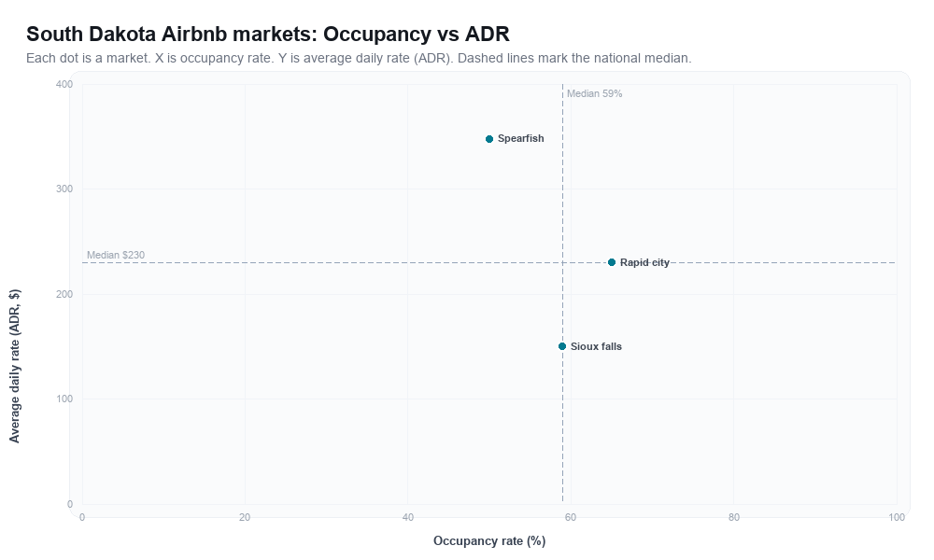
Task: Click the Median 59% annotation
Action: 594,94
